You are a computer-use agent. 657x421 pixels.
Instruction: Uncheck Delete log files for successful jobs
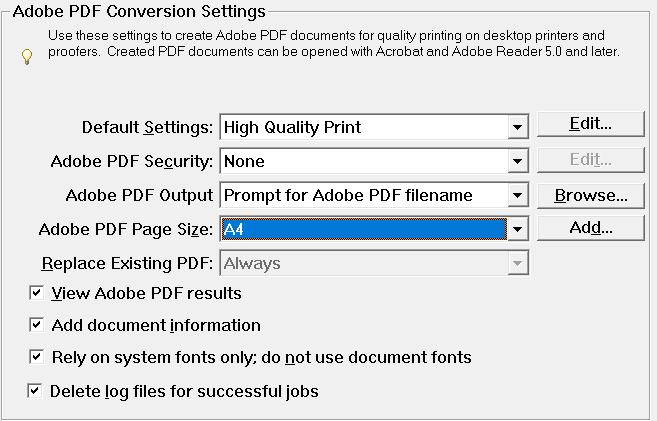[x=37, y=391]
